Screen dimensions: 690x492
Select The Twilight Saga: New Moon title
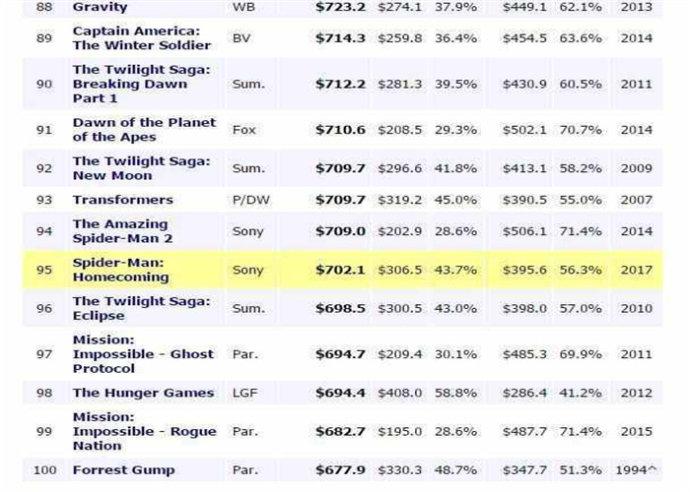142,168
